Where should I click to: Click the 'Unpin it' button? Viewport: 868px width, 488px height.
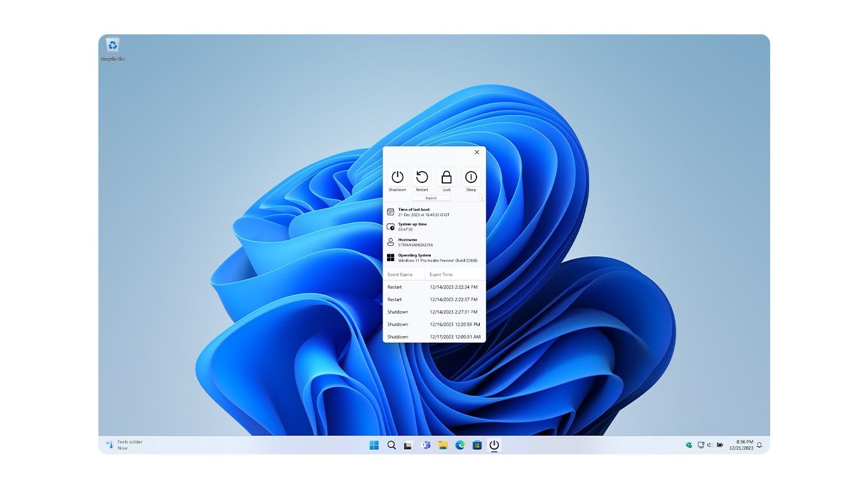431,198
